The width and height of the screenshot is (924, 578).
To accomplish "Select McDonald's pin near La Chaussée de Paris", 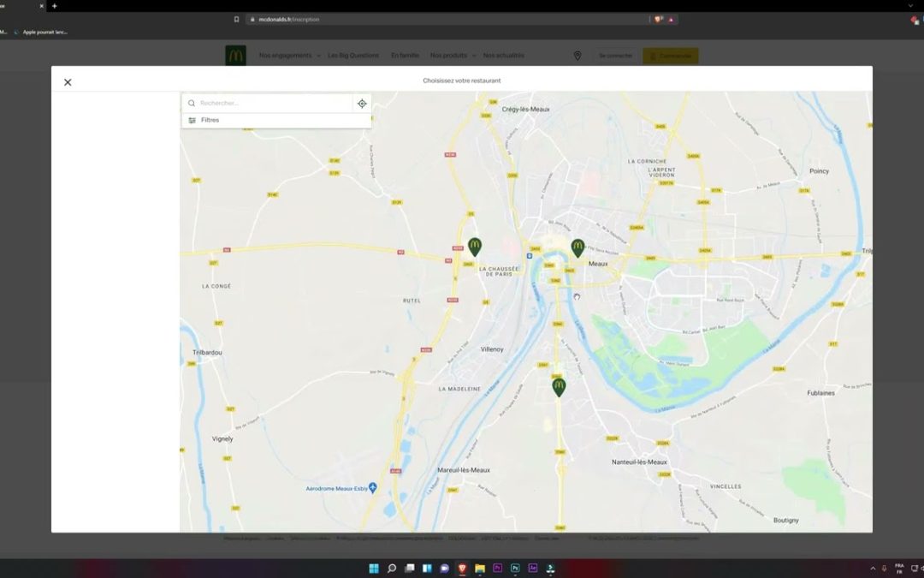I will pyautogui.click(x=474, y=247).
